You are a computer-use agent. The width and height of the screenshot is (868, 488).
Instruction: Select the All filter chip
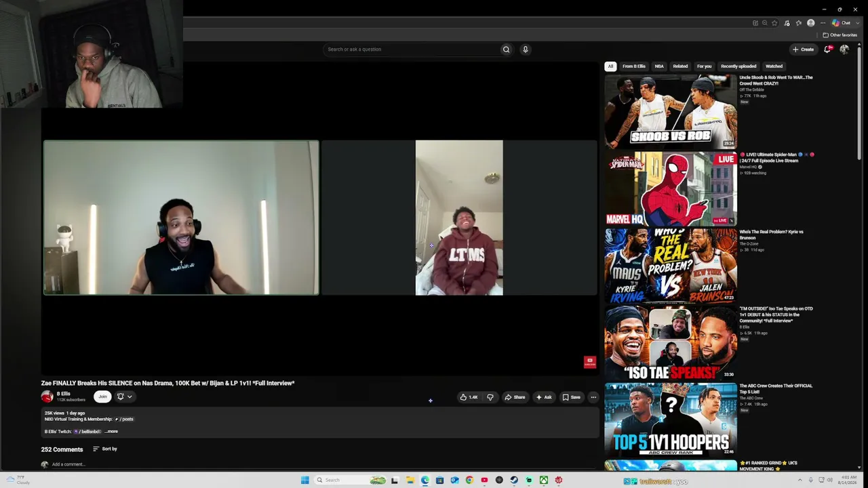[610, 66]
